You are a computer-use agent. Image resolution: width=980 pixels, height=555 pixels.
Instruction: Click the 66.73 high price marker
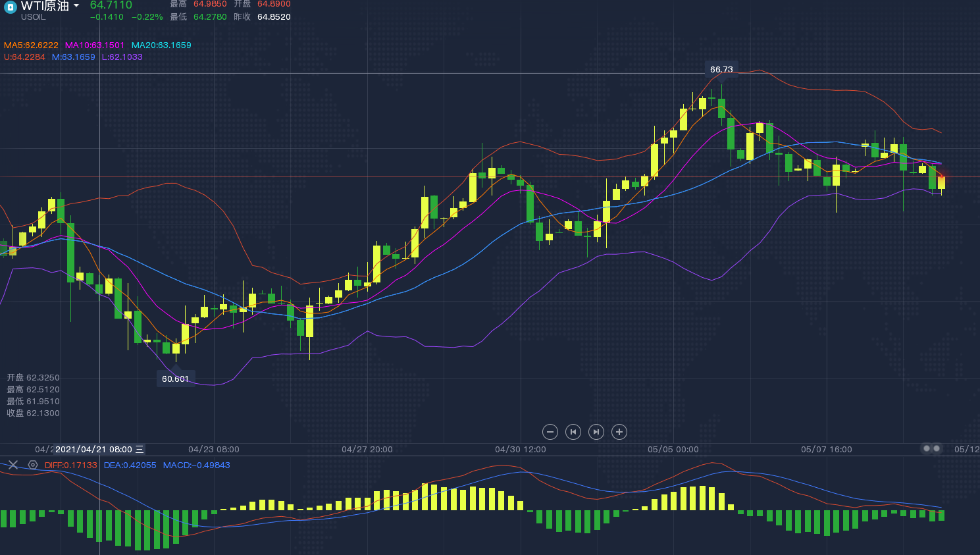(x=721, y=69)
